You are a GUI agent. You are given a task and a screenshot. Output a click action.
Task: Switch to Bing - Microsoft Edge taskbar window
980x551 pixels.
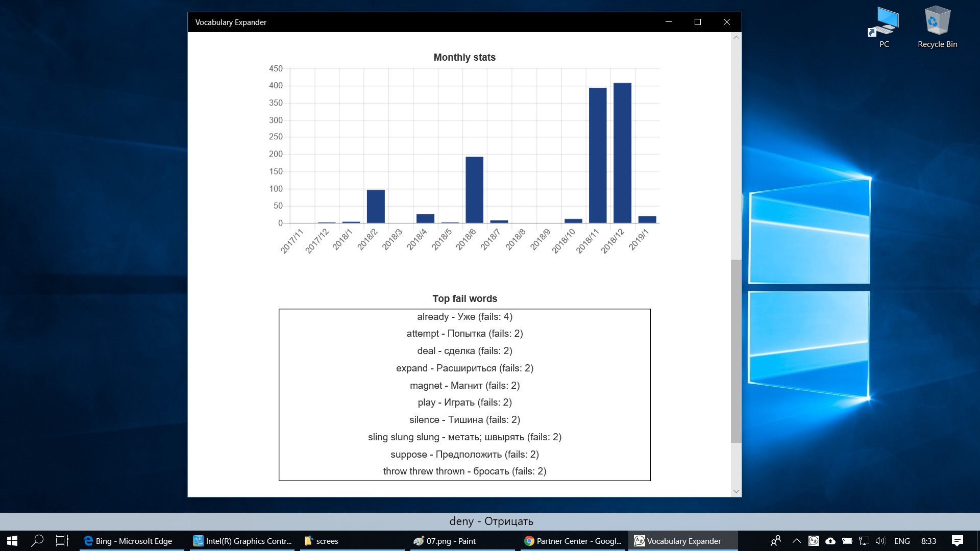(x=132, y=541)
